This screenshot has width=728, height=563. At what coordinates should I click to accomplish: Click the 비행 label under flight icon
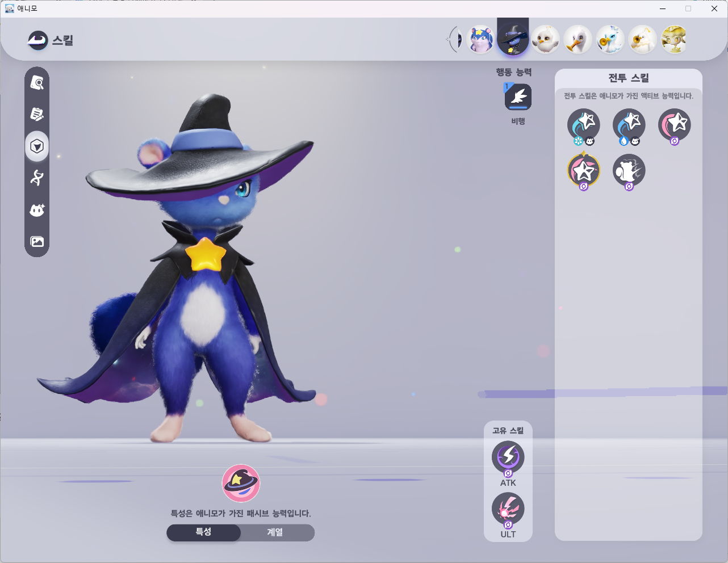pyautogui.click(x=518, y=121)
